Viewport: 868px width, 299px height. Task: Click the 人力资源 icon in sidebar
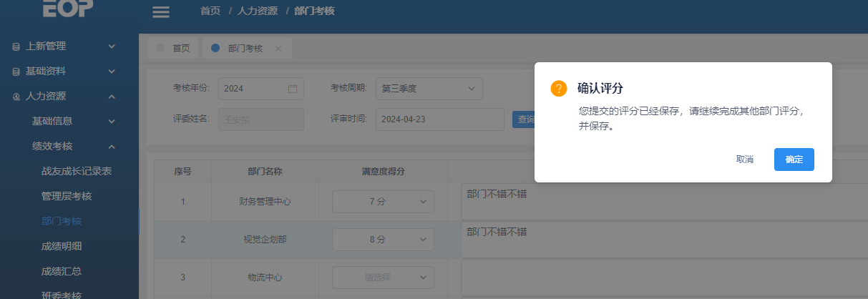pos(16,97)
